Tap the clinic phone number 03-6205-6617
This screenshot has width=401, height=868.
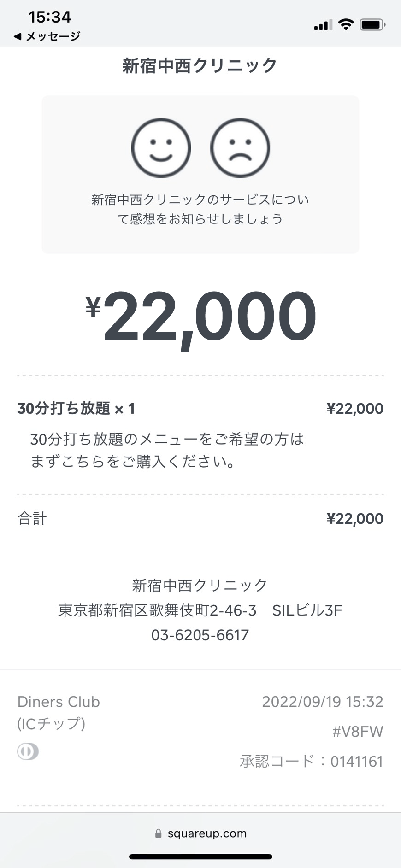click(x=200, y=635)
